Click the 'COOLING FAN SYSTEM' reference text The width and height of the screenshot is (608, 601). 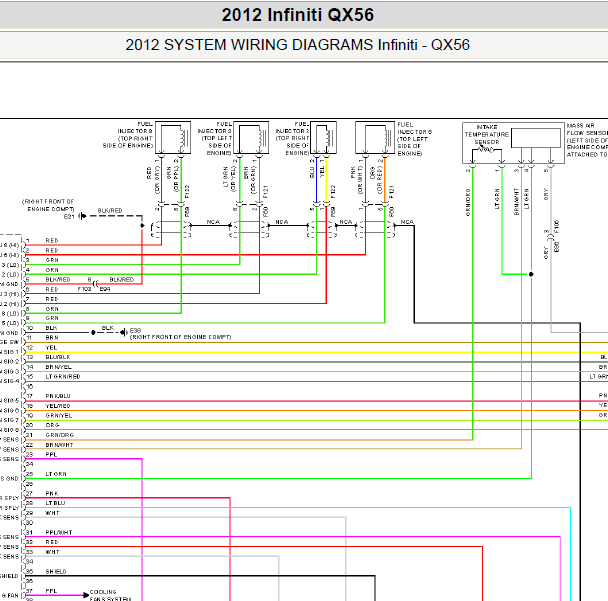coord(110,595)
